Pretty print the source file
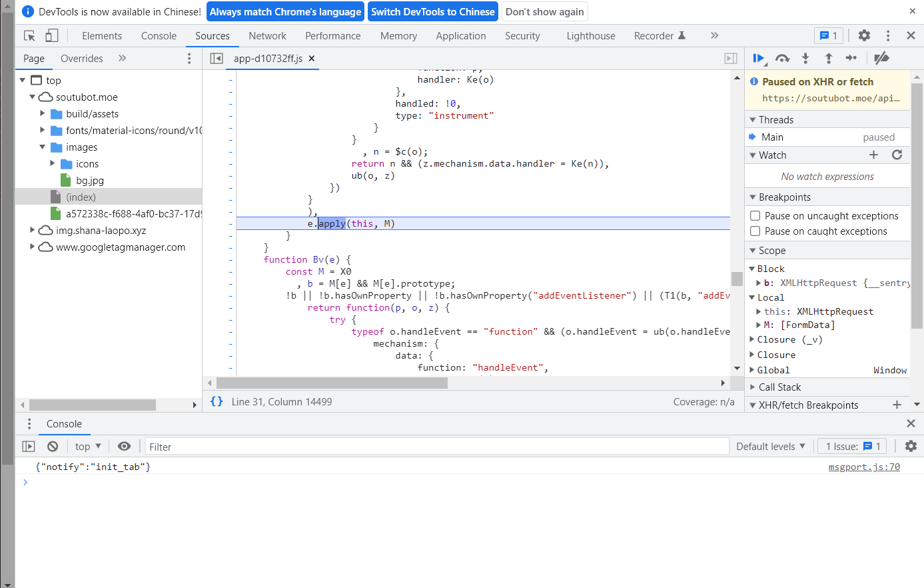Viewport: 924px width, 588px height. (217, 401)
